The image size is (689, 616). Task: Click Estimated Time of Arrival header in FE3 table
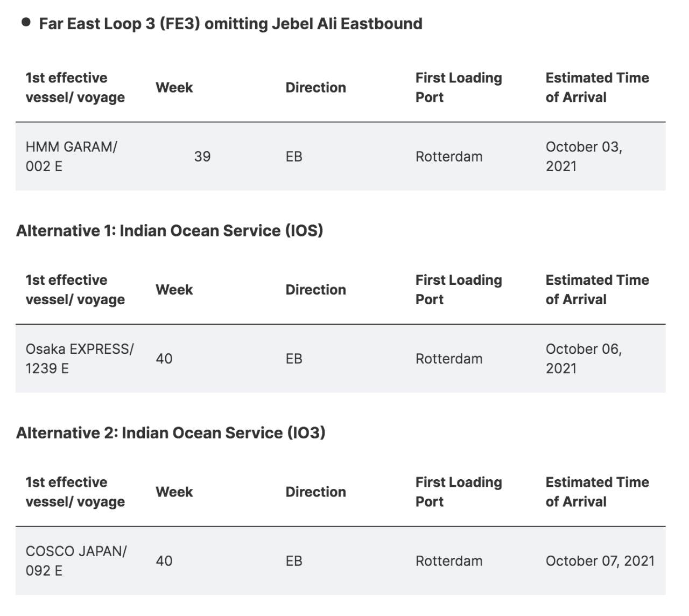tap(597, 87)
